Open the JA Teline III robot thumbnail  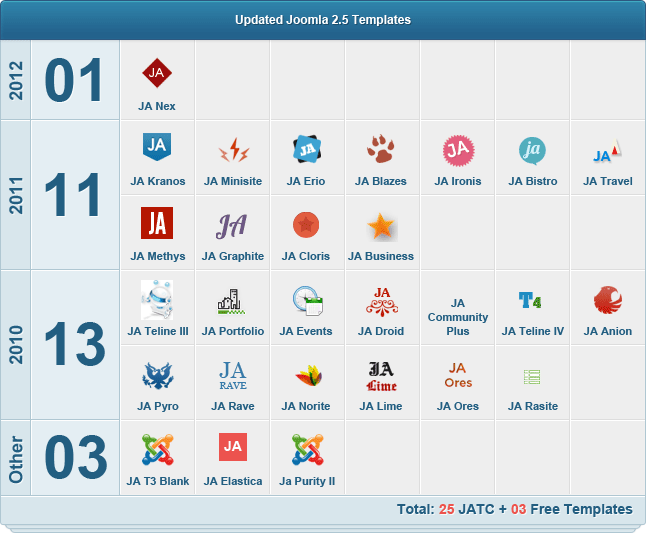tap(157, 300)
